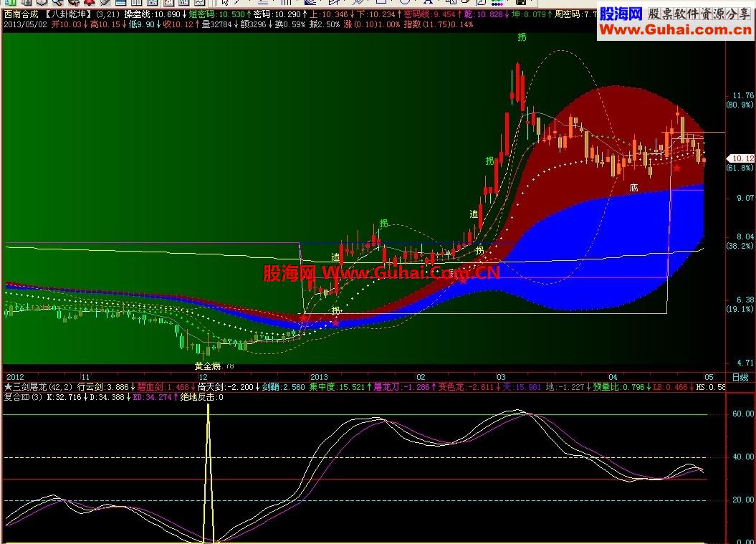Click the 2012 date marker
This screenshot has width=756, height=544.
pos(15,377)
